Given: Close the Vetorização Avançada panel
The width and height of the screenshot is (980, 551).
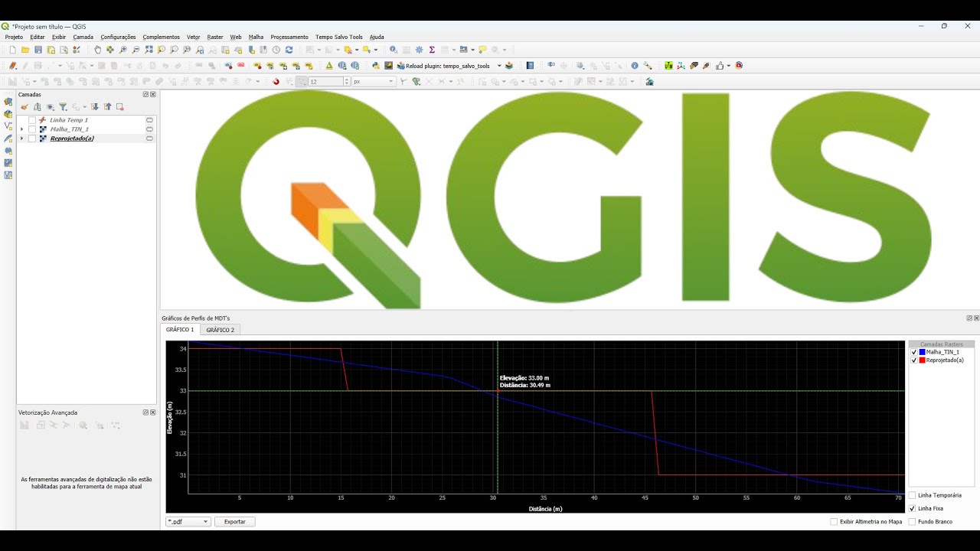Looking at the screenshot, I should (153, 412).
